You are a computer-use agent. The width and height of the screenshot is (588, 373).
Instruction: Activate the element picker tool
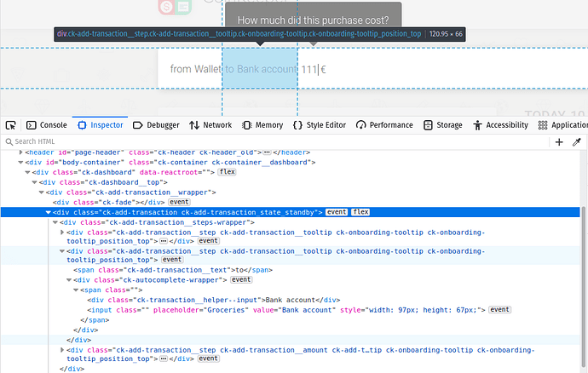point(11,125)
